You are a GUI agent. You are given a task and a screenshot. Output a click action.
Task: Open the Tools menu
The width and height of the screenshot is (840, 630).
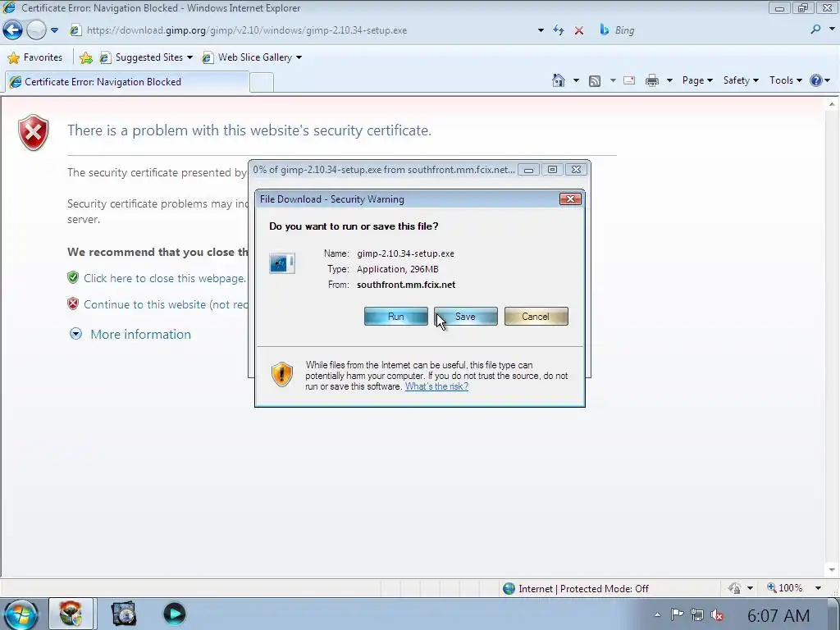[785, 80]
